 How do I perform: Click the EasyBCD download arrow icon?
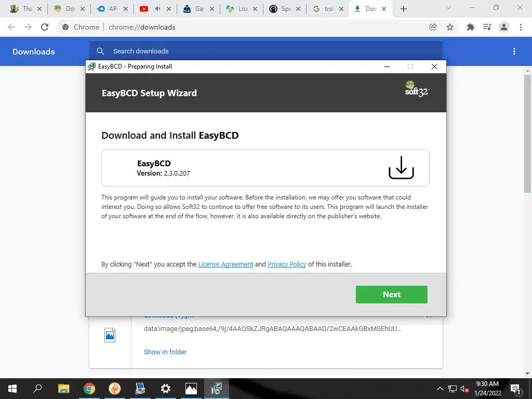point(401,168)
